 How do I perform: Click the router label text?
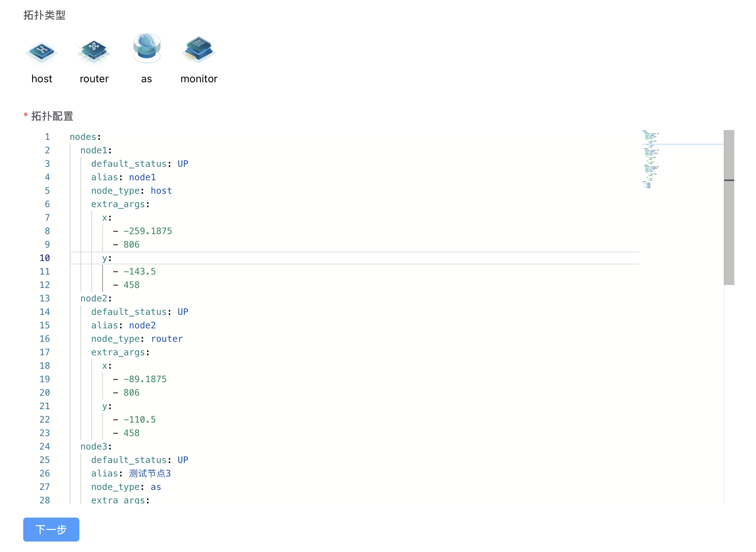click(94, 79)
